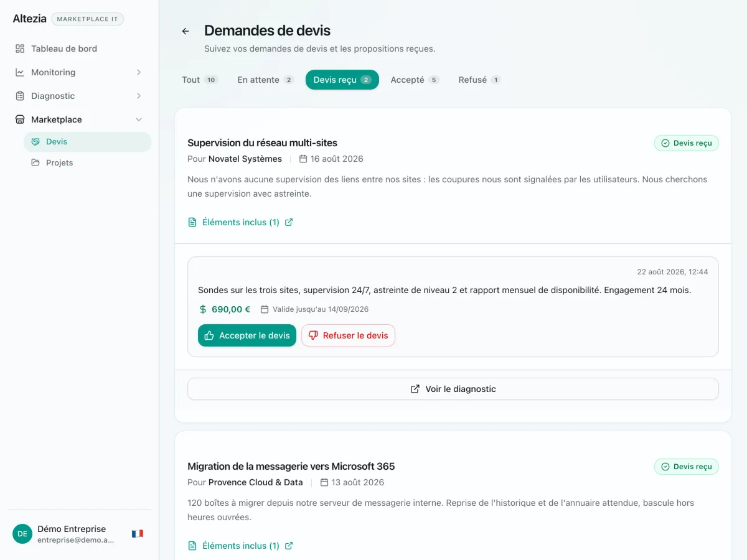Screen dimensions: 747x560
Task: Click Migration de la messagerie vers Microsoft 365 title
Action: pyautogui.click(x=291, y=466)
